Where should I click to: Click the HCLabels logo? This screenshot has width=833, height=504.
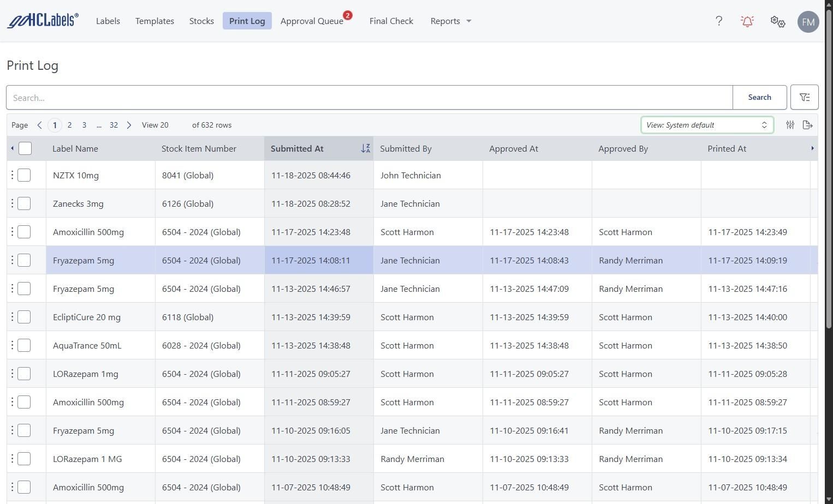pos(43,21)
